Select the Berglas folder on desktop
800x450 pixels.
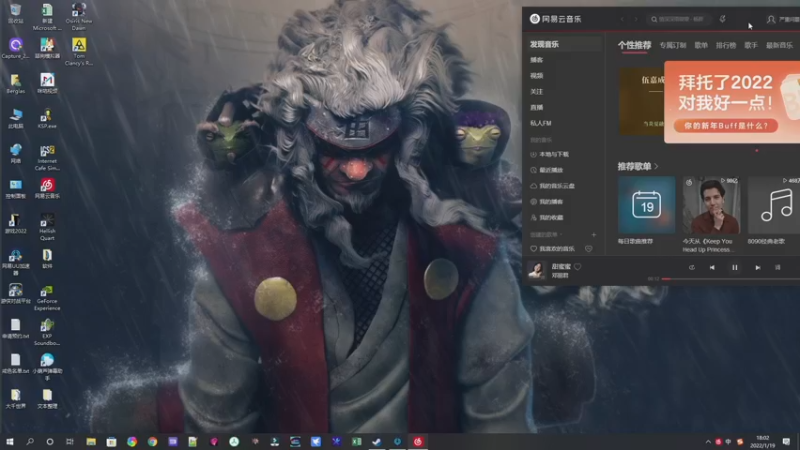coord(15,83)
